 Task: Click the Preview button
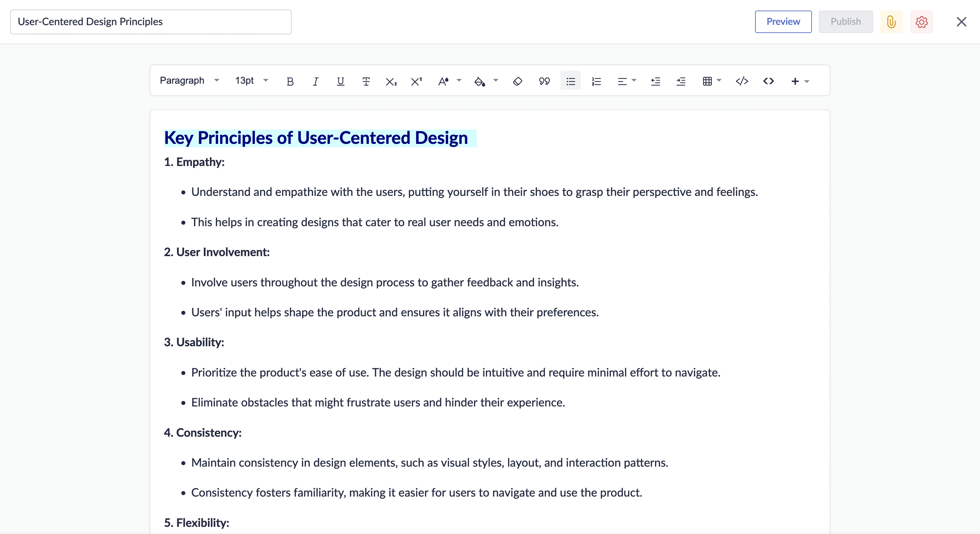tap(783, 22)
